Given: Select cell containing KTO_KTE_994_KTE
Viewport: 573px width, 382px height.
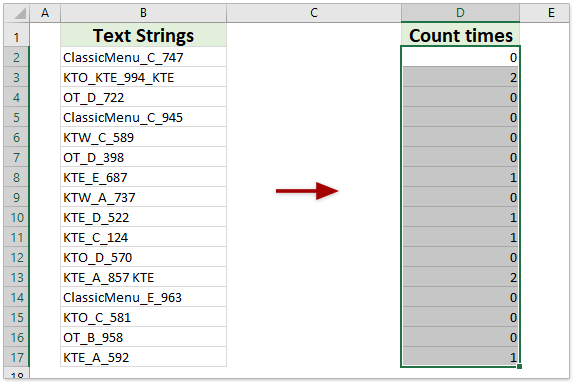Looking at the screenshot, I should pos(143,77).
